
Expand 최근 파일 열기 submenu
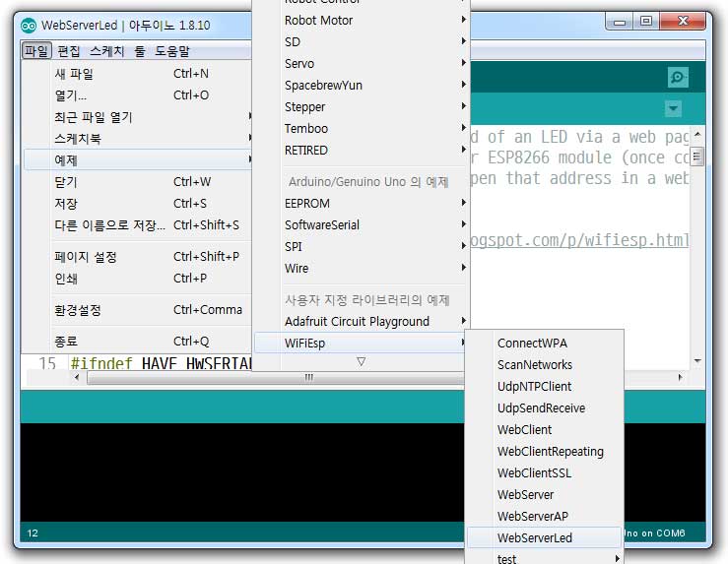pyautogui.click(x=138, y=117)
